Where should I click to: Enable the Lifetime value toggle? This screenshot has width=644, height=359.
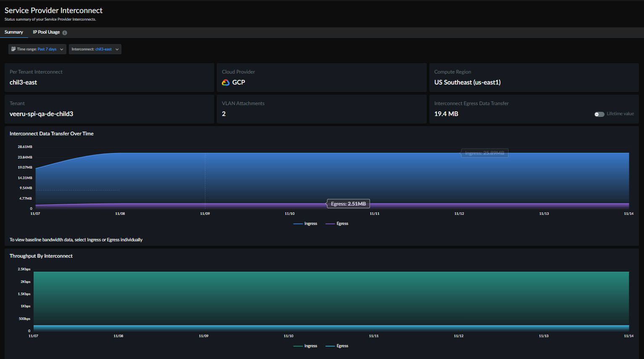[x=599, y=114]
